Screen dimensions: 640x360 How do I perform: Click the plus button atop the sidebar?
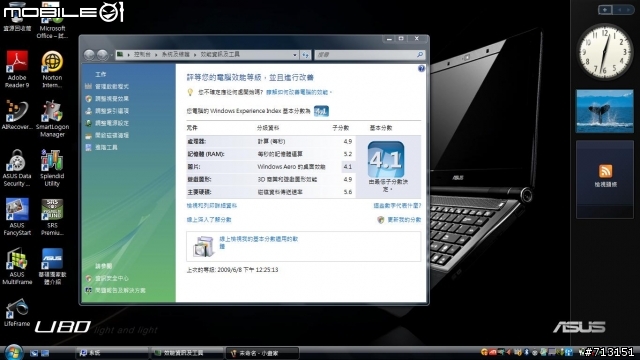[605, 10]
